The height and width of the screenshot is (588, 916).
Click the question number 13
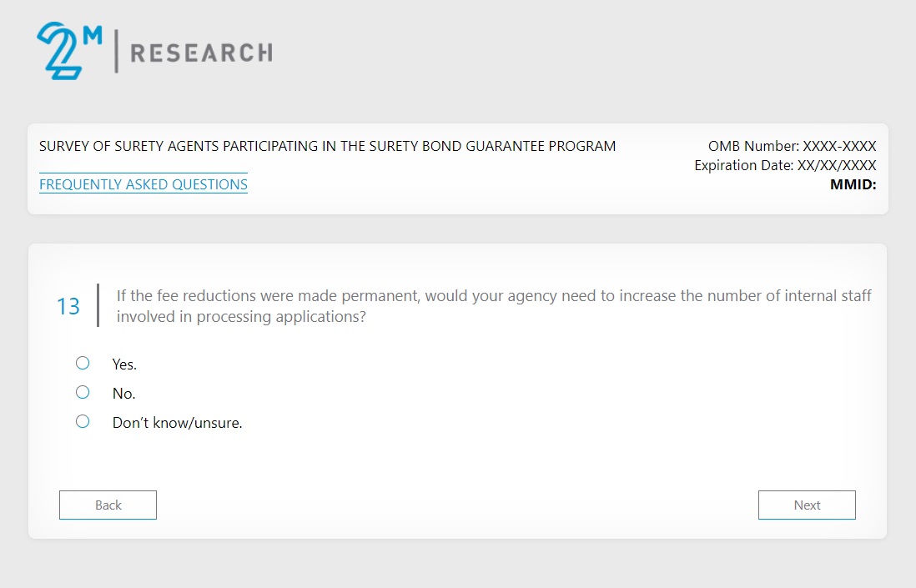coord(68,307)
